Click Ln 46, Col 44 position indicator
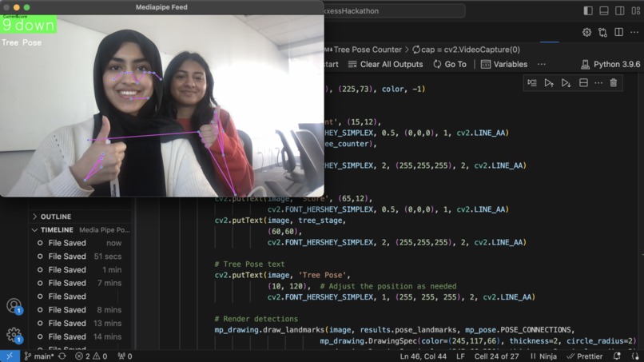Screen dimensions: 644x362 click(x=423, y=356)
